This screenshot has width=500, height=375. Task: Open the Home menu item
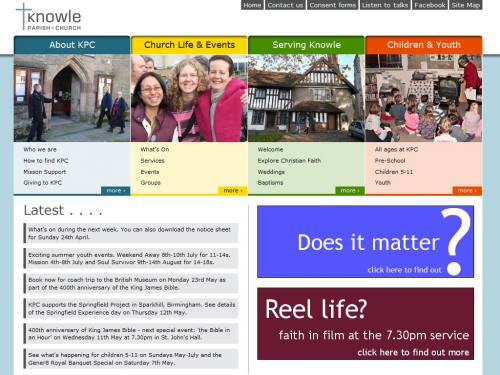pos(252,5)
